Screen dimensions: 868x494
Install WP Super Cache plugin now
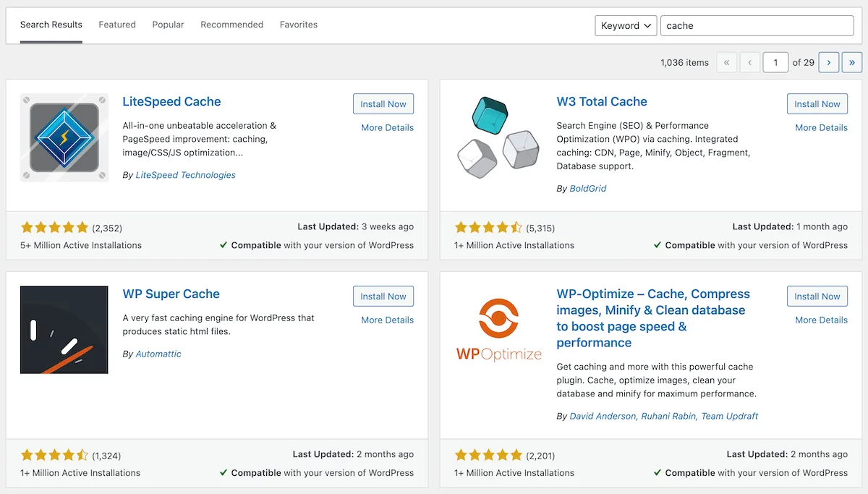click(x=383, y=296)
